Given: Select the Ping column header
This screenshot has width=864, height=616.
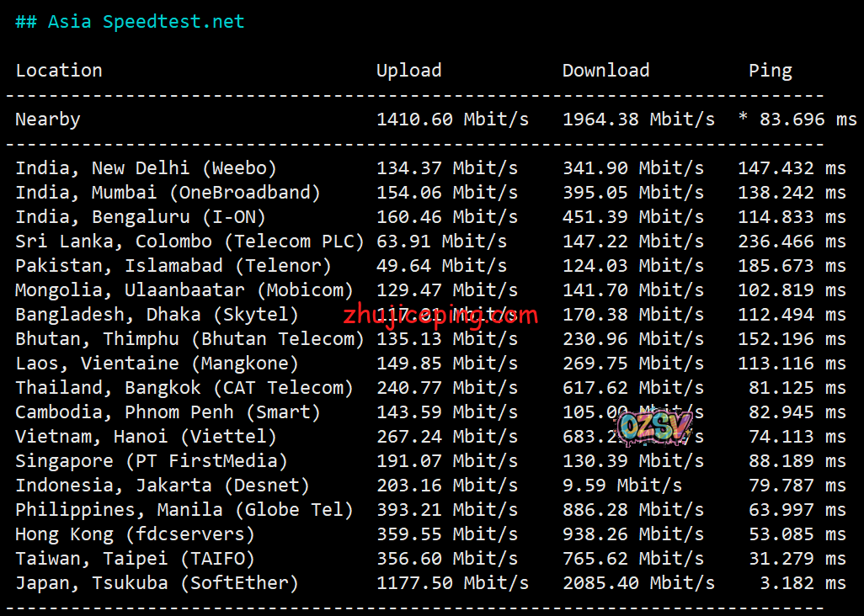Looking at the screenshot, I should click(x=770, y=71).
